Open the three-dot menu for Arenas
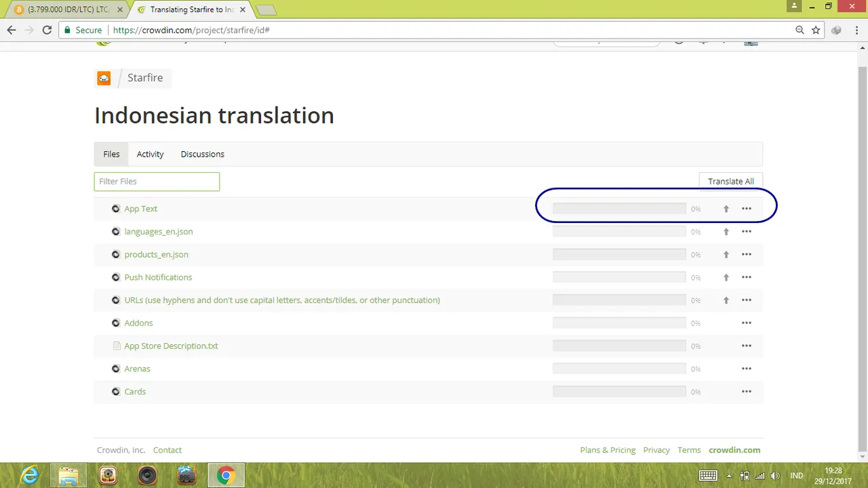The height and width of the screenshot is (488, 868). coord(747,369)
